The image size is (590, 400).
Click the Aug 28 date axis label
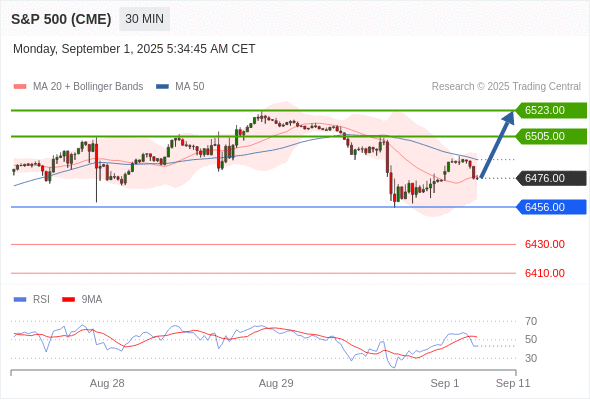click(107, 383)
